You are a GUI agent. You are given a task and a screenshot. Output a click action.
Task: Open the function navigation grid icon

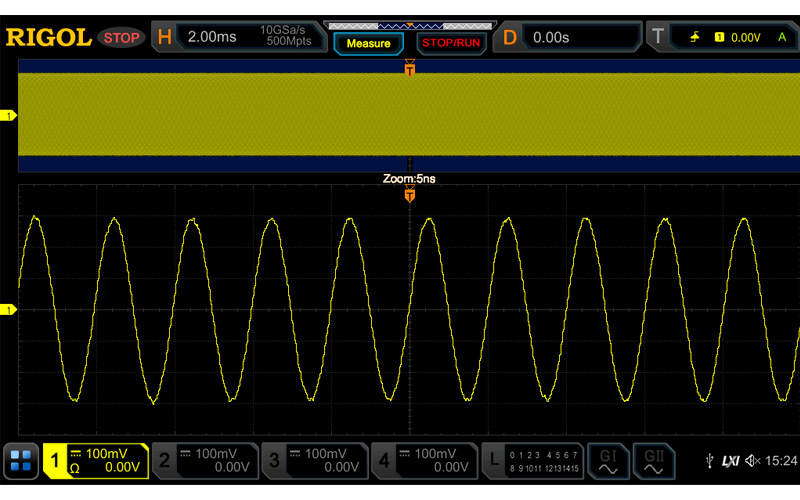(x=21, y=460)
